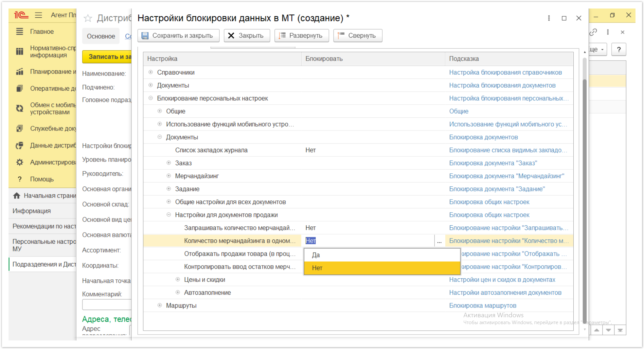Viewport: 644px width, 349px height.
Task: Select the Список закладок журнала row
Action: point(358,150)
